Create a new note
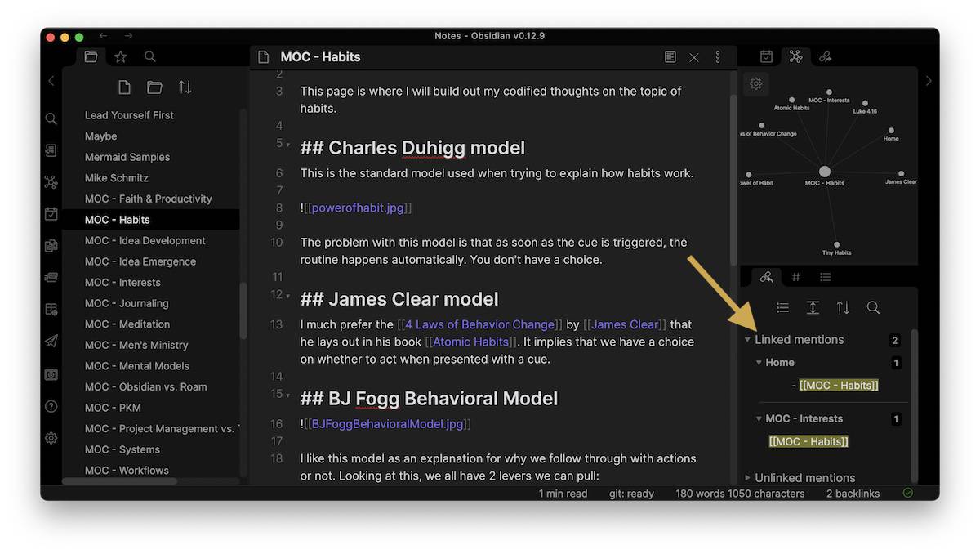This screenshot has height=554, width=980. click(x=123, y=87)
